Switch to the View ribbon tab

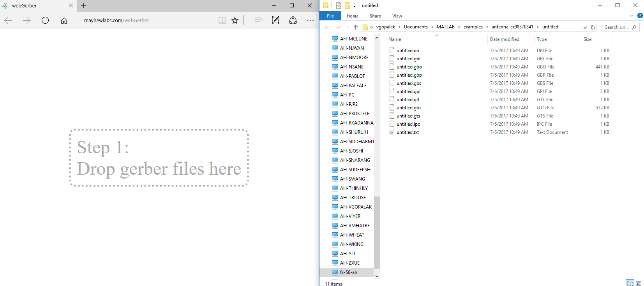tap(397, 16)
